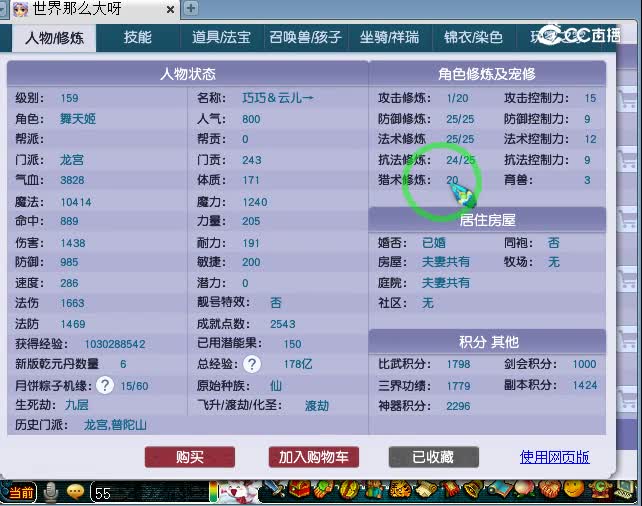Click the 舞天姬 role value
Image resolution: width=642 pixels, height=506 pixels.
tap(78, 119)
